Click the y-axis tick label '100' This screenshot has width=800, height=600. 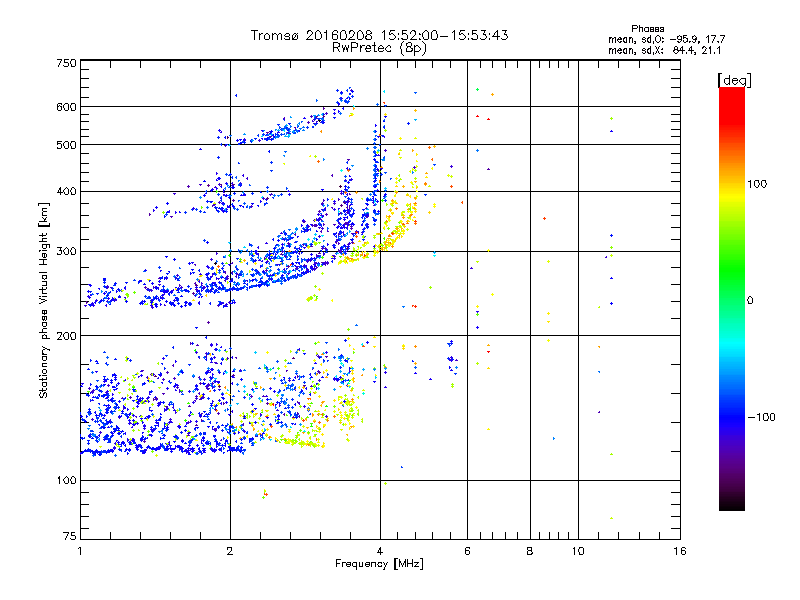click(x=66, y=481)
